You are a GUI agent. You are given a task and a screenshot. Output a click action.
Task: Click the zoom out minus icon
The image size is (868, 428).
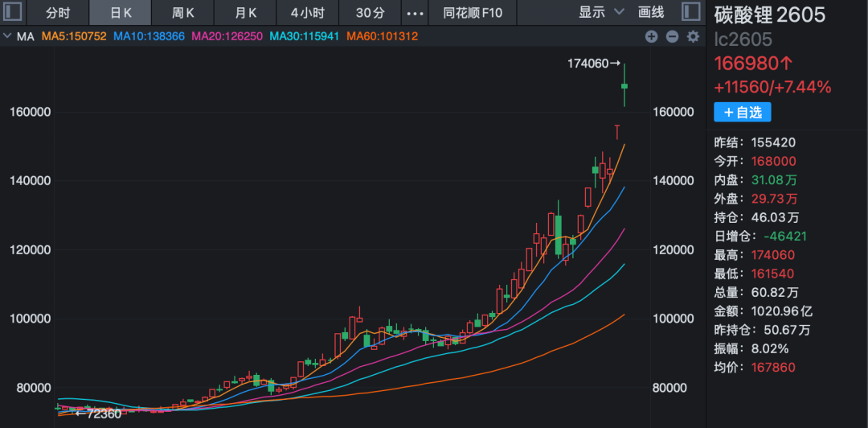click(x=672, y=36)
